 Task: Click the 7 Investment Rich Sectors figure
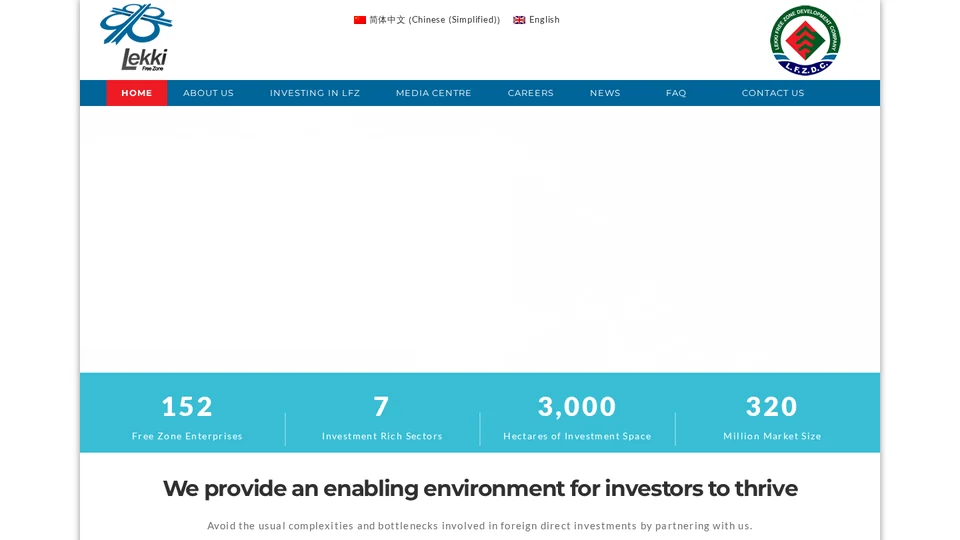pos(381,407)
